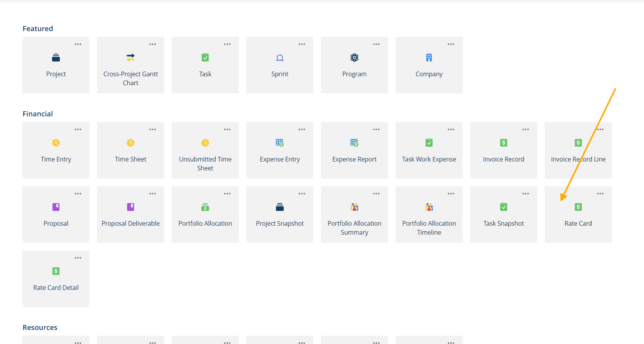Click the Unsubmitted Time Sheet clock icon
This screenshot has width=644, height=344.
[x=205, y=143]
